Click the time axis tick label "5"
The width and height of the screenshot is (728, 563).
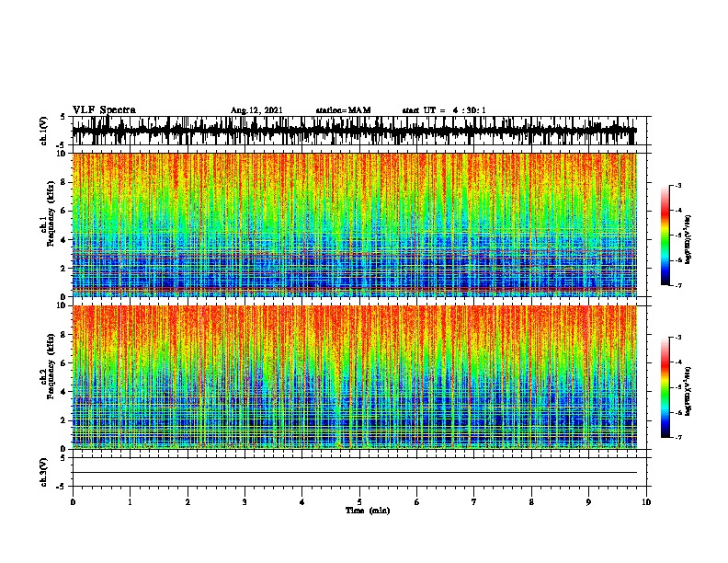click(x=359, y=502)
